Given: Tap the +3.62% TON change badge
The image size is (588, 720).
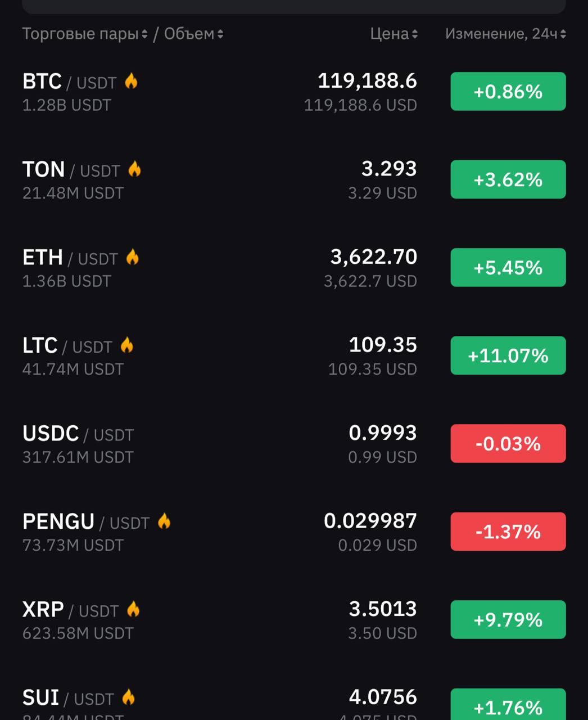Looking at the screenshot, I should (x=508, y=179).
